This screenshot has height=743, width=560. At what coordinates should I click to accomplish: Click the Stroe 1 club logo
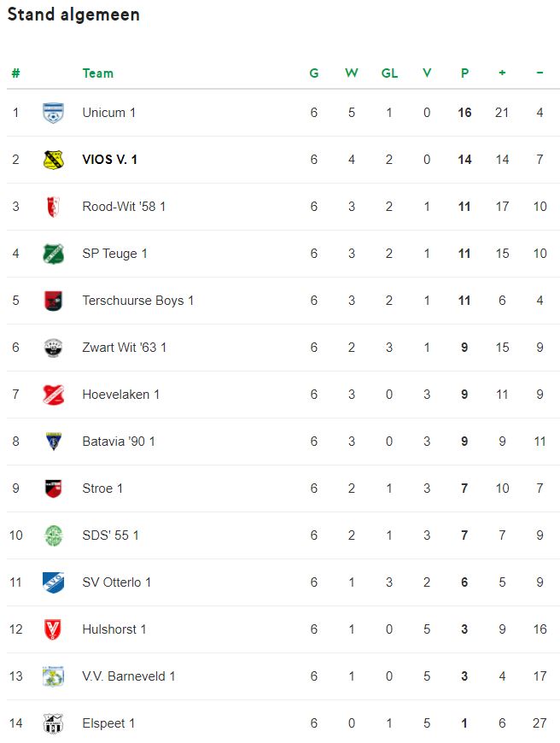coord(53,489)
